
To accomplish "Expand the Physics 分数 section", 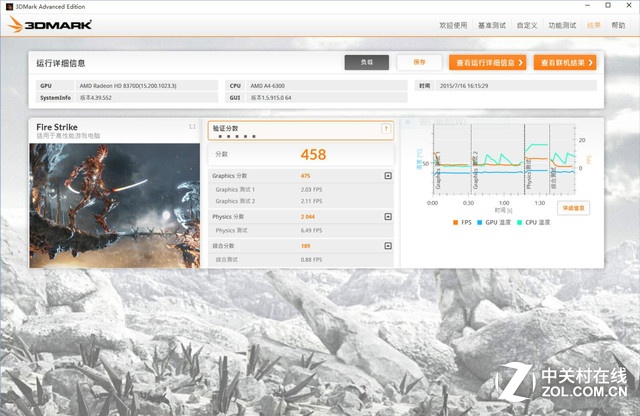I will click(x=387, y=216).
